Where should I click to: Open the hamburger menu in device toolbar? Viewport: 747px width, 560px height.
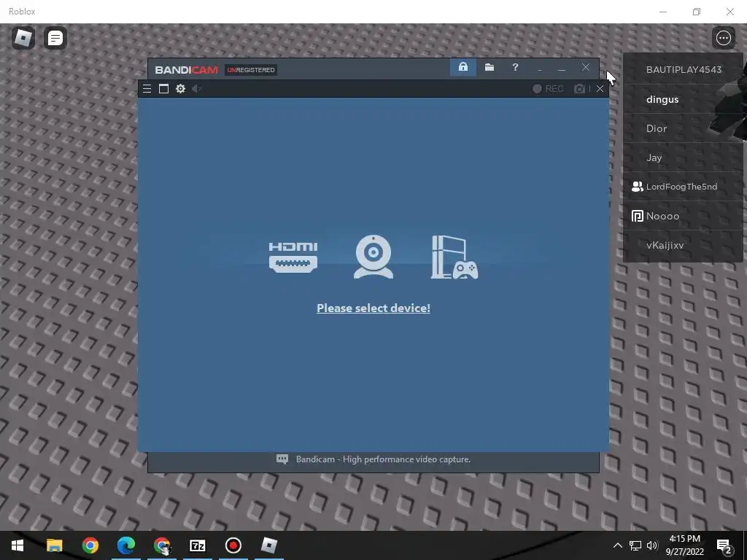pos(147,88)
